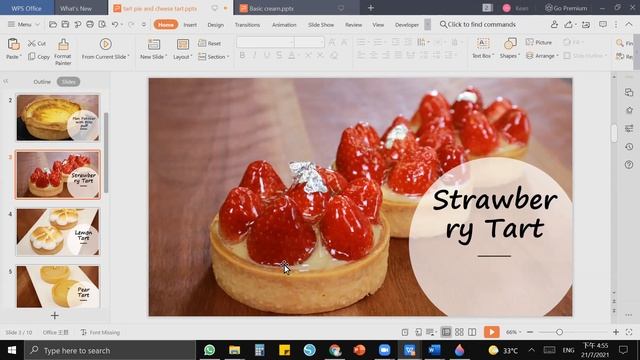Open the Review ribbon tab
The image size is (640, 360).
click(x=353, y=25)
